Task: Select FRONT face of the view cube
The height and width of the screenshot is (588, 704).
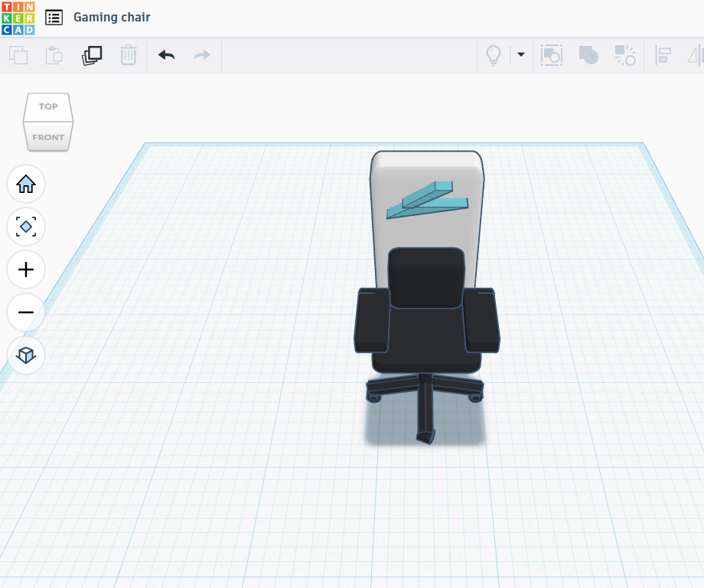Action: tap(48, 136)
